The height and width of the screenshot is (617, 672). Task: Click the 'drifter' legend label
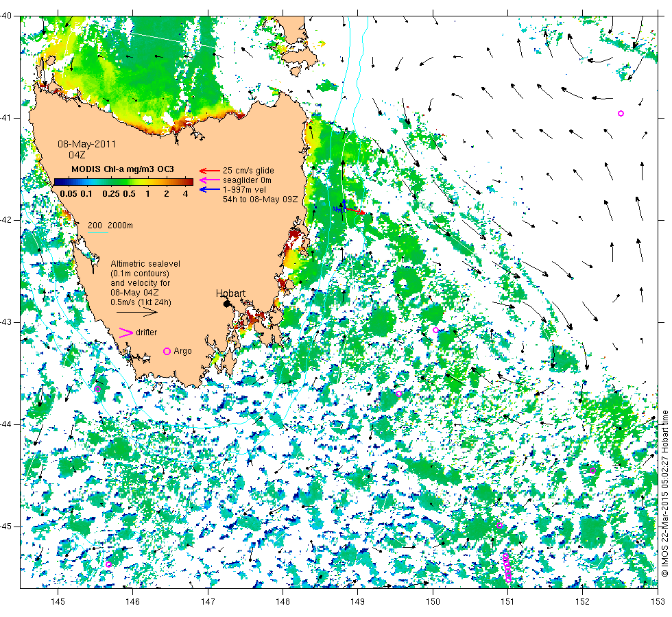(147, 332)
